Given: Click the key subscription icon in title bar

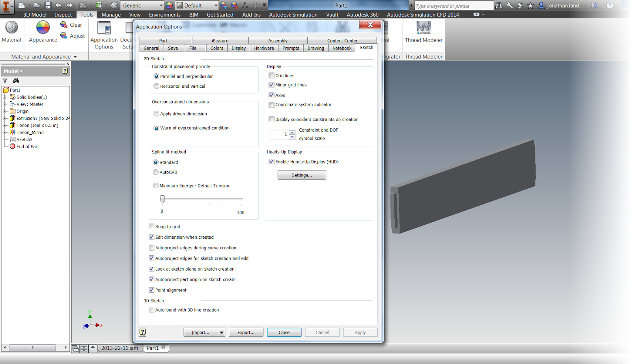Looking at the screenshot, I should tap(510, 6).
